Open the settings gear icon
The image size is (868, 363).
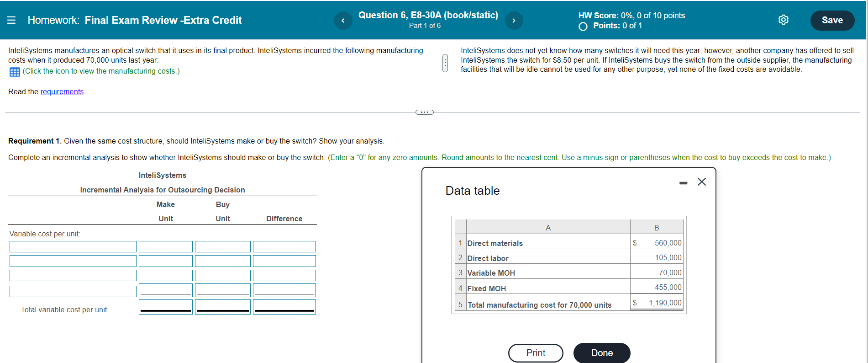(x=784, y=20)
